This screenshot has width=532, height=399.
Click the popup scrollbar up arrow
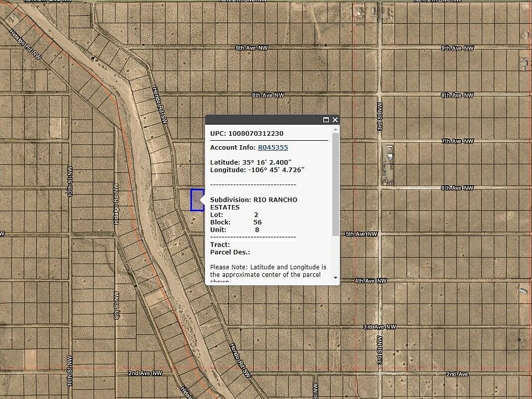tap(335, 129)
